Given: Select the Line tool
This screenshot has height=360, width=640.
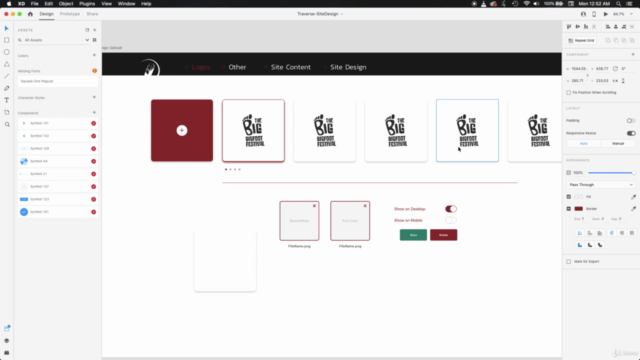Looking at the screenshot, I should (7, 76).
